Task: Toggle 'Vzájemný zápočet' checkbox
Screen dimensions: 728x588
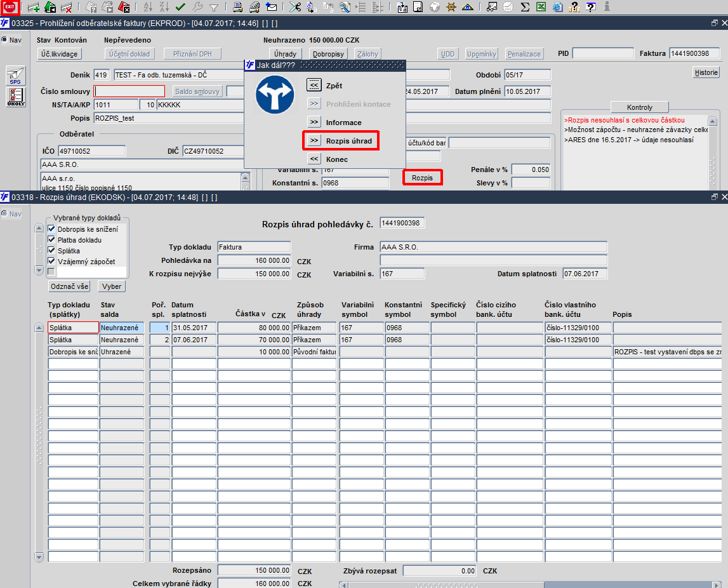Action: (51, 260)
